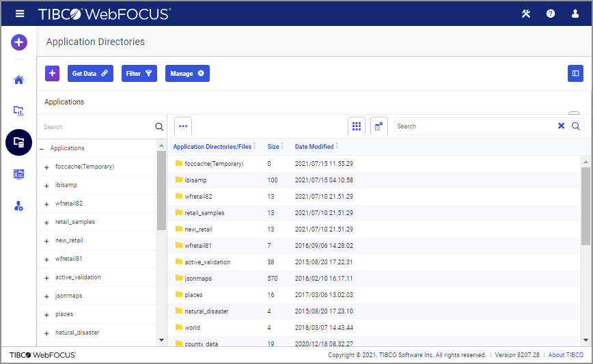Click the Get Data button
This screenshot has height=364, width=593.
pos(90,73)
